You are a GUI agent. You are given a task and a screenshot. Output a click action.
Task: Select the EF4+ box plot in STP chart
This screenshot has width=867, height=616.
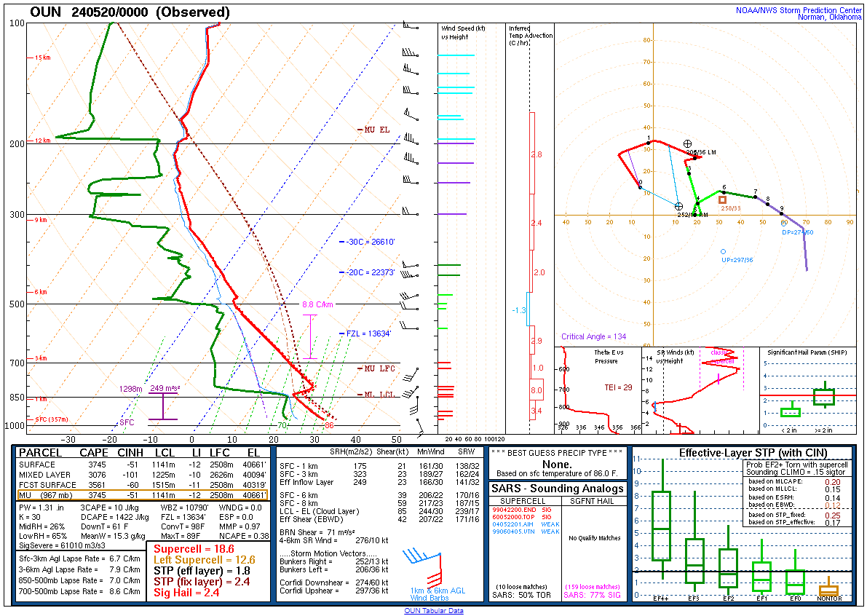click(661, 526)
